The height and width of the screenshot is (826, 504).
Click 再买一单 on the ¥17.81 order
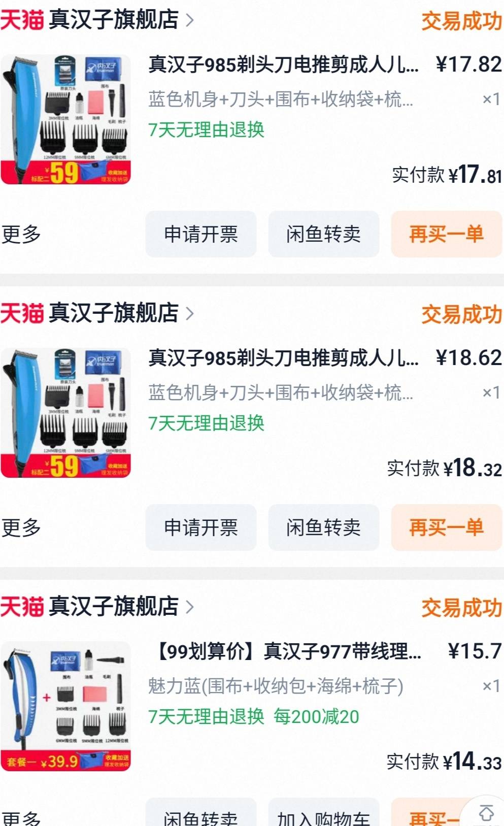(x=446, y=234)
